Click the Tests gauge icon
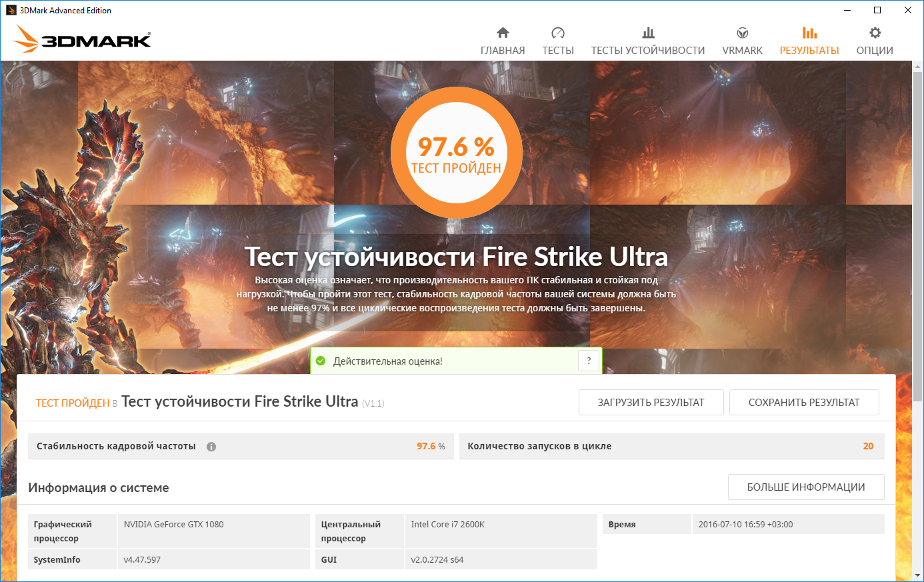Viewport: 924px width, 582px height. tap(558, 33)
